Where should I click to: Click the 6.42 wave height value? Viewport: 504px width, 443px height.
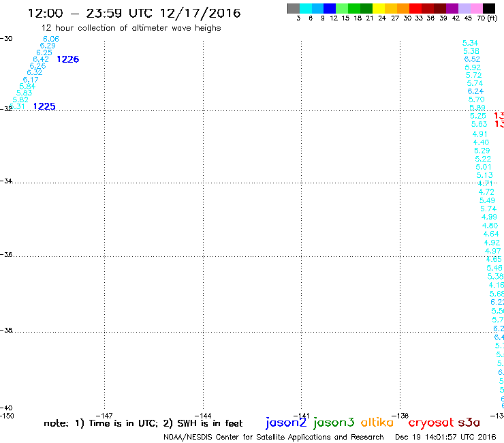click(41, 59)
